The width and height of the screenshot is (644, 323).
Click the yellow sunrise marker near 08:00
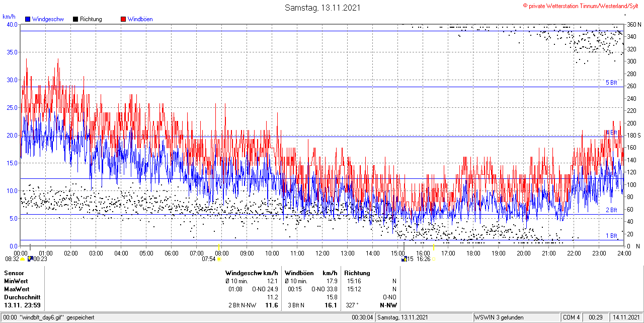coord(218,247)
